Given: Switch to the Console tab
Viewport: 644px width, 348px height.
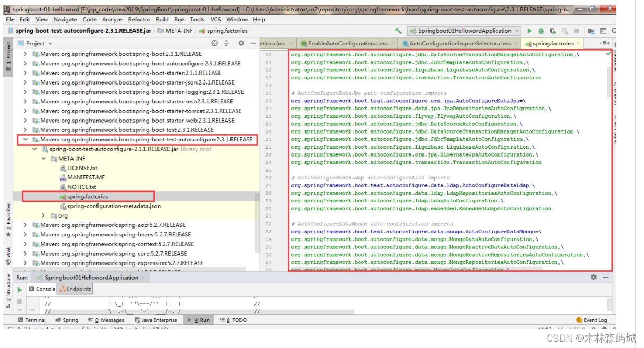Looking at the screenshot, I should click(x=42, y=289).
